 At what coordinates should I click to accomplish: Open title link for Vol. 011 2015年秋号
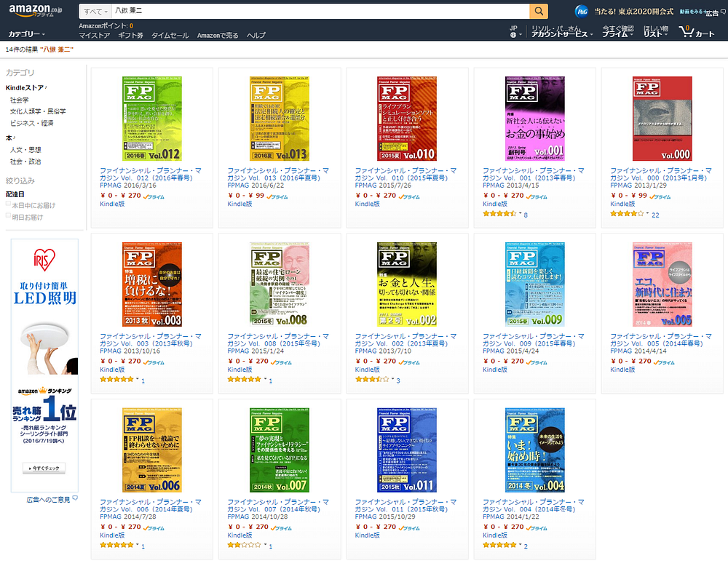(x=405, y=505)
